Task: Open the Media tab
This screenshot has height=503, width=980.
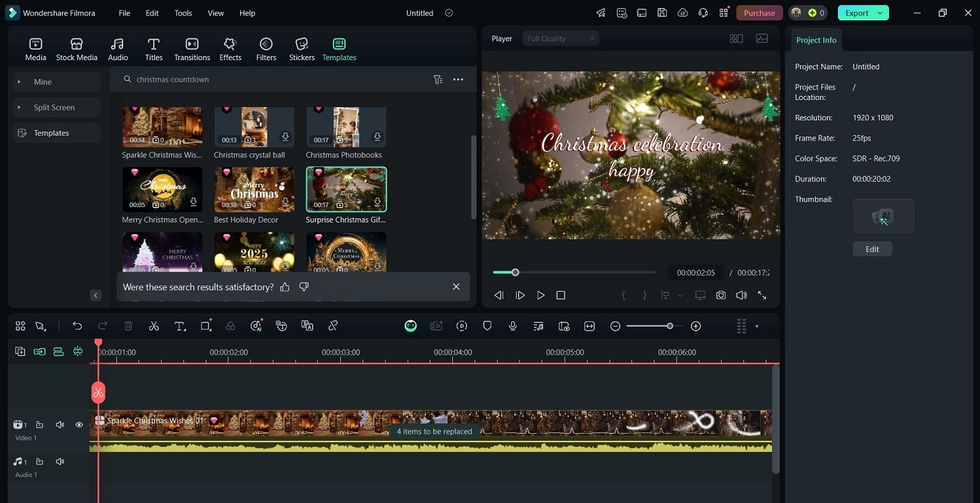Action: click(35, 50)
